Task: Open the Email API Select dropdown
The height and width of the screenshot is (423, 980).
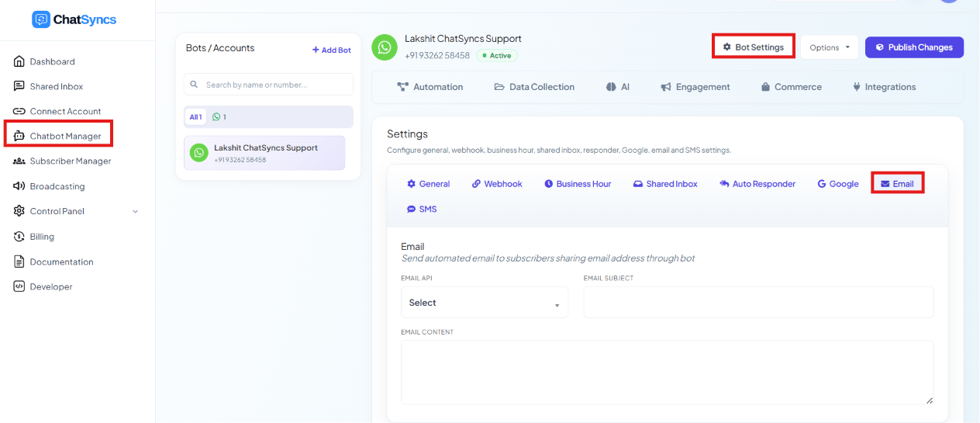Action: click(x=485, y=303)
